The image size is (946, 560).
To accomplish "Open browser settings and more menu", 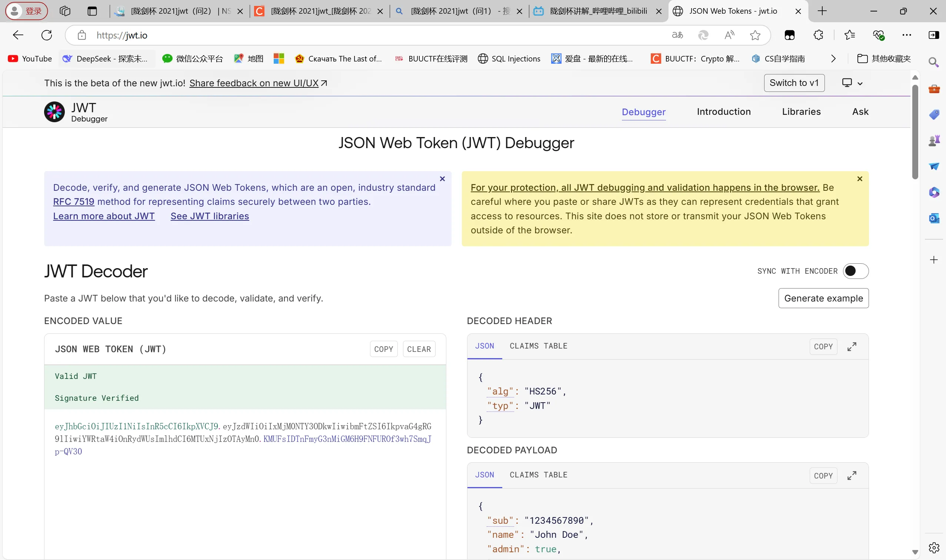I will click(906, 35).
